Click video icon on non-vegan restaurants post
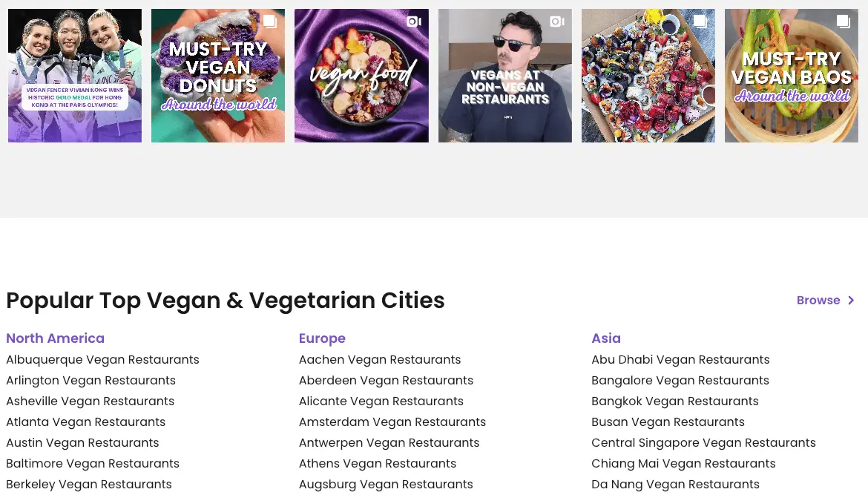Screen dimensions: 868x495 point(556,22)
